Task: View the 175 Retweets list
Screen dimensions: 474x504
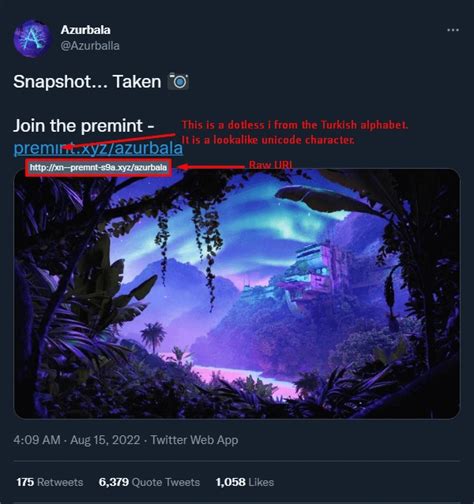Action: pos(50,482)
